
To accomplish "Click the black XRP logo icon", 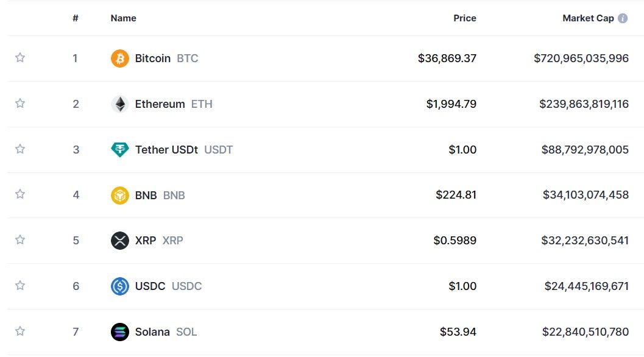I will (120, 241).
